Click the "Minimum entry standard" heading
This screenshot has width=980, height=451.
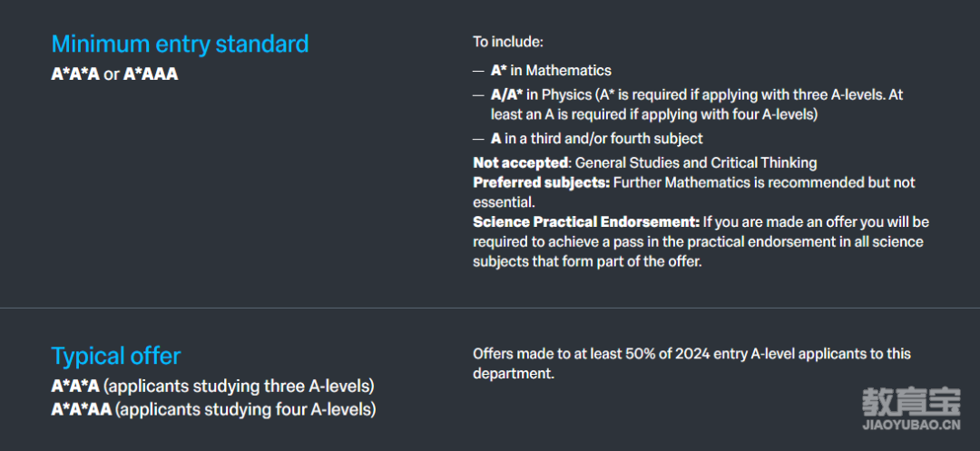pyautogui.click(x=180, y=44)
